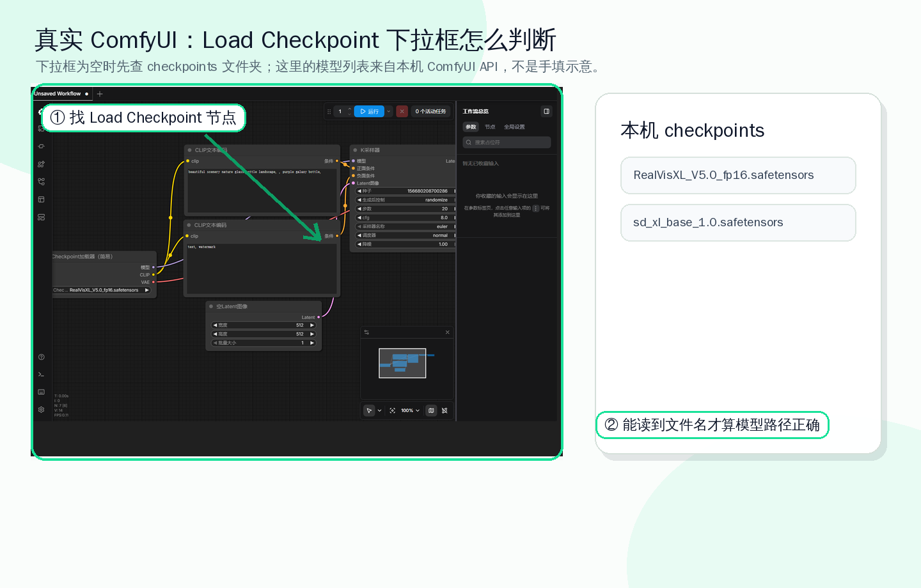
Task: Grab the run toolbar drag handle
Action: click(329, 111)
